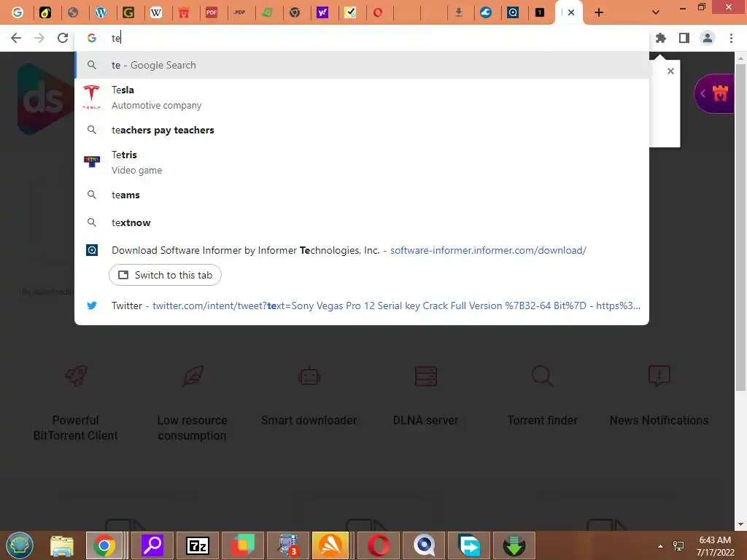Image resolution: width=747 pixels, height=560 pixels.
Task: Click the Tesla logo icon
Action: coord(91,97)
